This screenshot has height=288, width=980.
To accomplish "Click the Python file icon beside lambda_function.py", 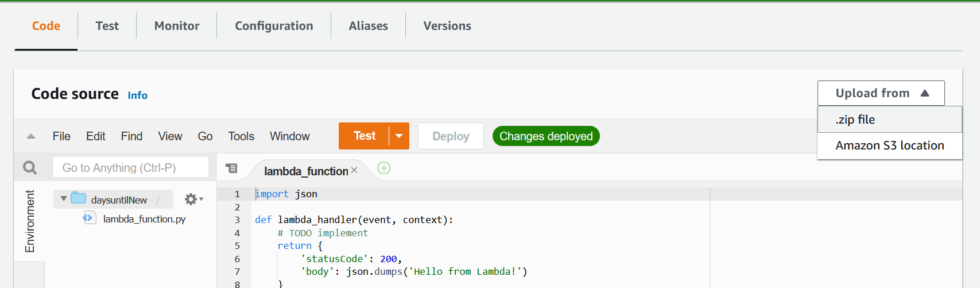I will 89,218.
